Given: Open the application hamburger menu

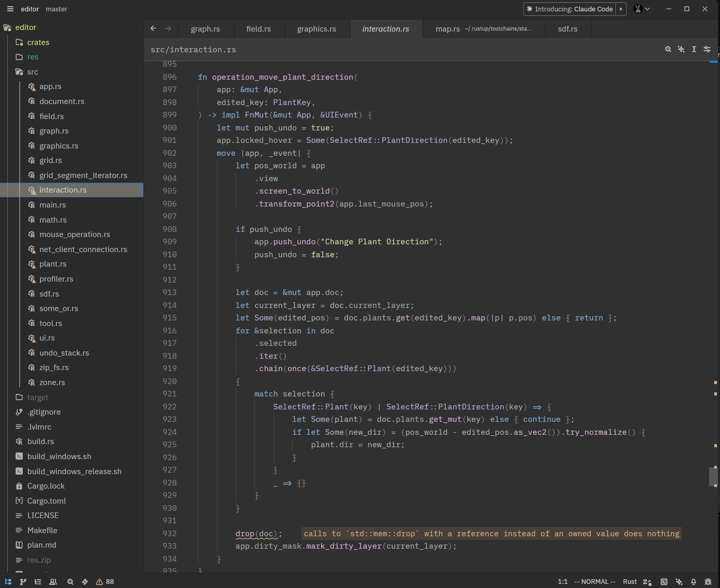Looking at the screenshot, I should pyautogui.click(x=10, y=9).
